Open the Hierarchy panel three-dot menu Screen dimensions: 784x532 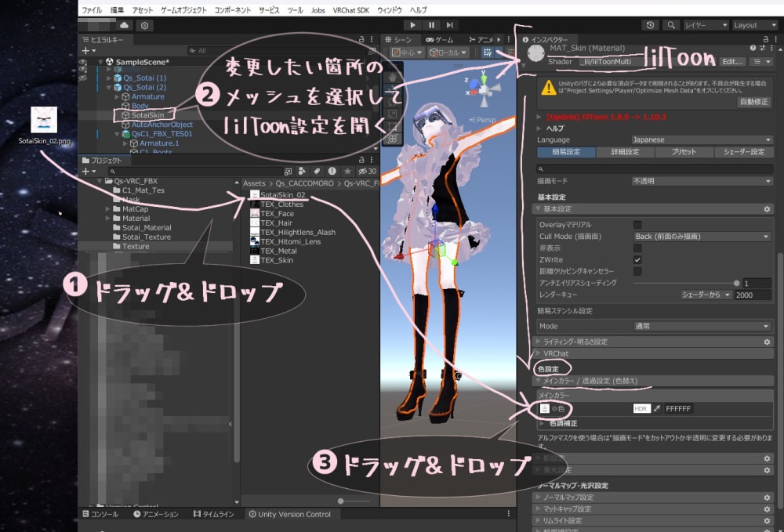pos(372,39)
